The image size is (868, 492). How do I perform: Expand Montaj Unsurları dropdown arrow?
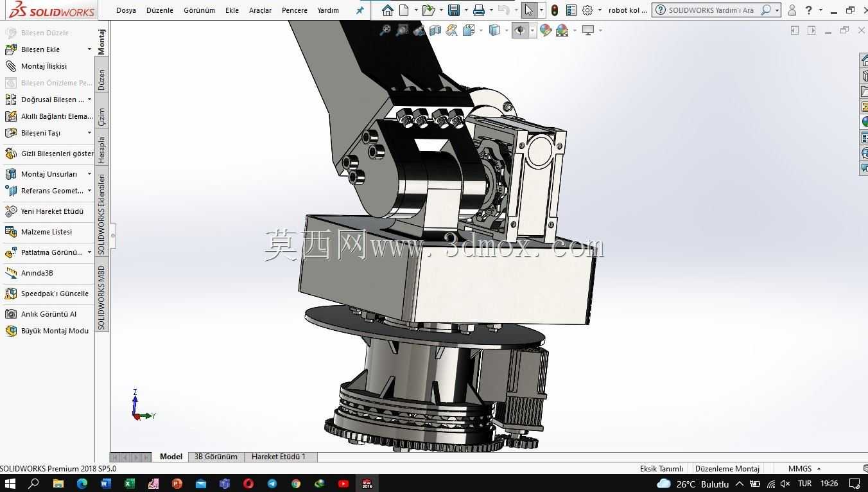(x=89, y=174)
